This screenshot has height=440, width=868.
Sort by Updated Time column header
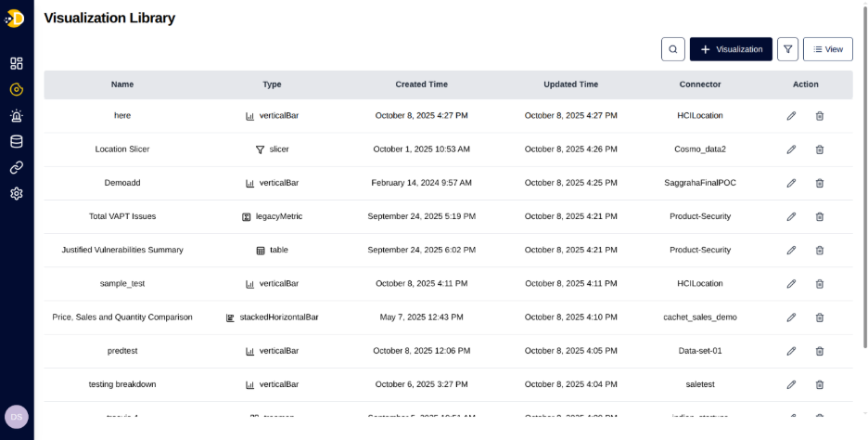(x=570, y=84)
